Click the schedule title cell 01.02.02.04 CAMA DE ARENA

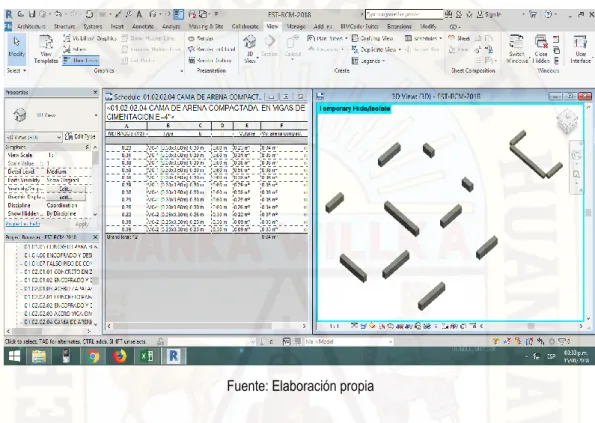pyautogui.click(x=206, y=112)
